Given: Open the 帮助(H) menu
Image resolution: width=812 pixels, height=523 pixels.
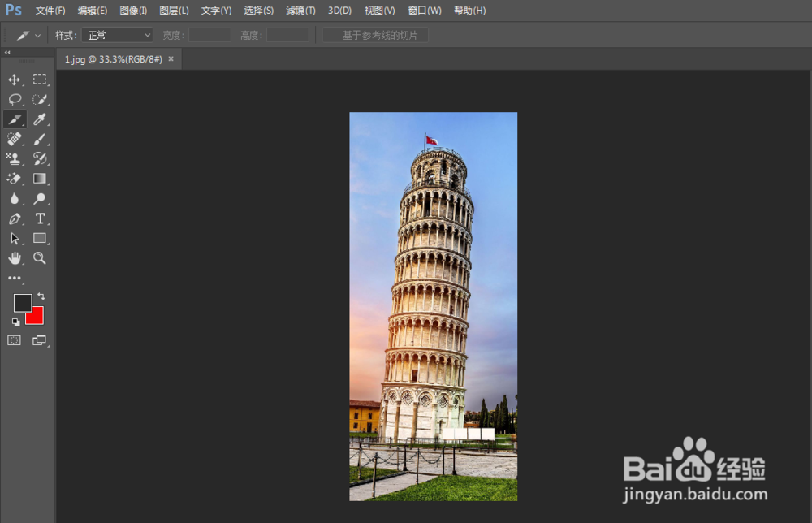Looking at the screenshot, I should (x=469, y=11).
